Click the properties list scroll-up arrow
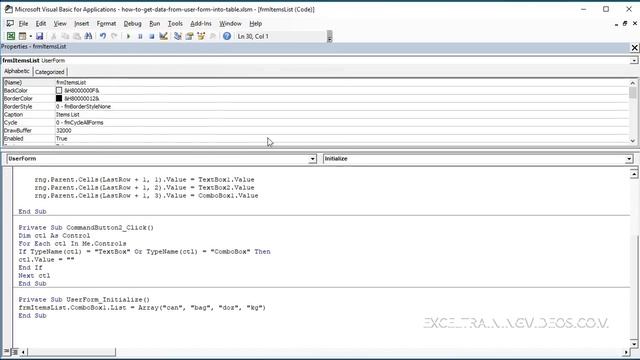 coord(633,83)
